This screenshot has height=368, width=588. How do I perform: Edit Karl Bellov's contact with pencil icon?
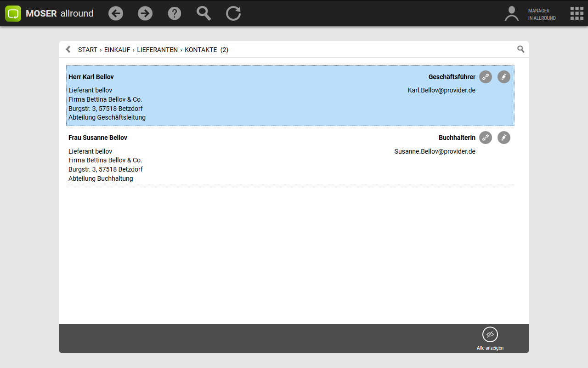point(504,77)
